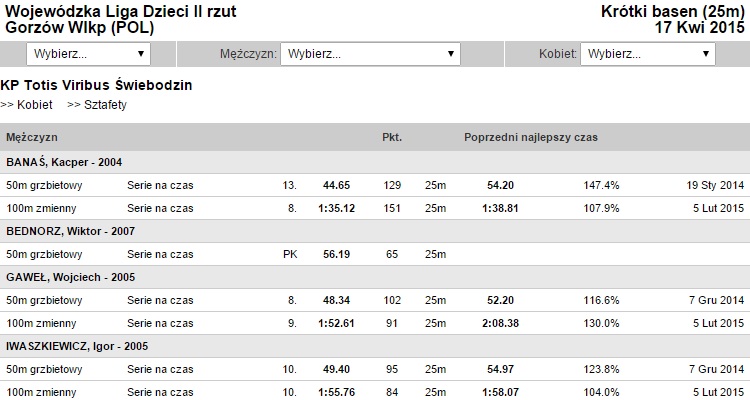Click Bednorz time 56.19
This screenshot has width=750, height=400.
coord(336,254)
